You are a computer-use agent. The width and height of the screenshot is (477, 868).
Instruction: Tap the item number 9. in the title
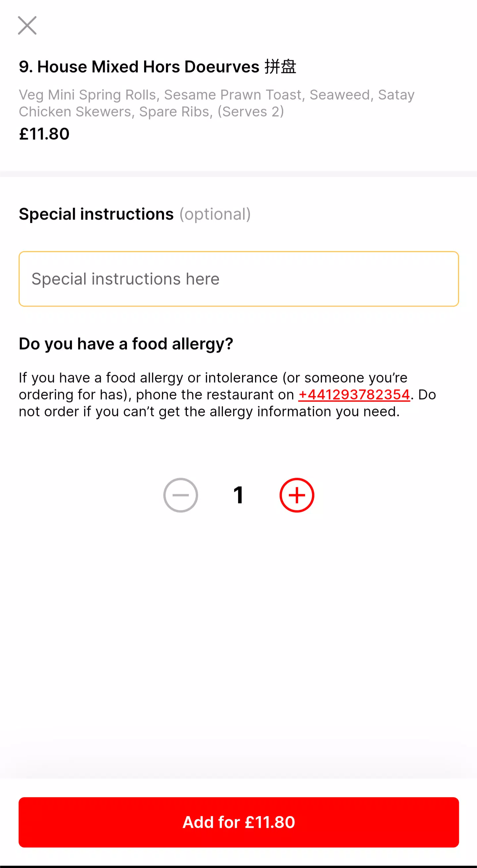26,67
